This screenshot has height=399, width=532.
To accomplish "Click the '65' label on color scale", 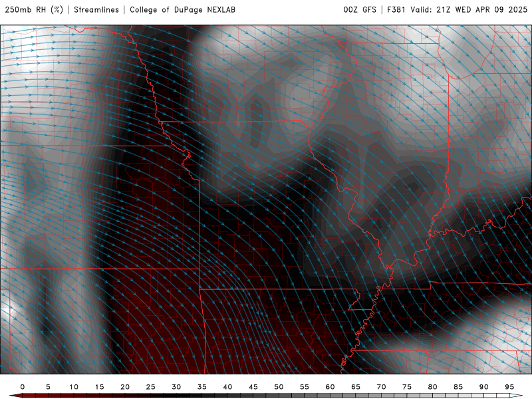I will tap(356, 387).
